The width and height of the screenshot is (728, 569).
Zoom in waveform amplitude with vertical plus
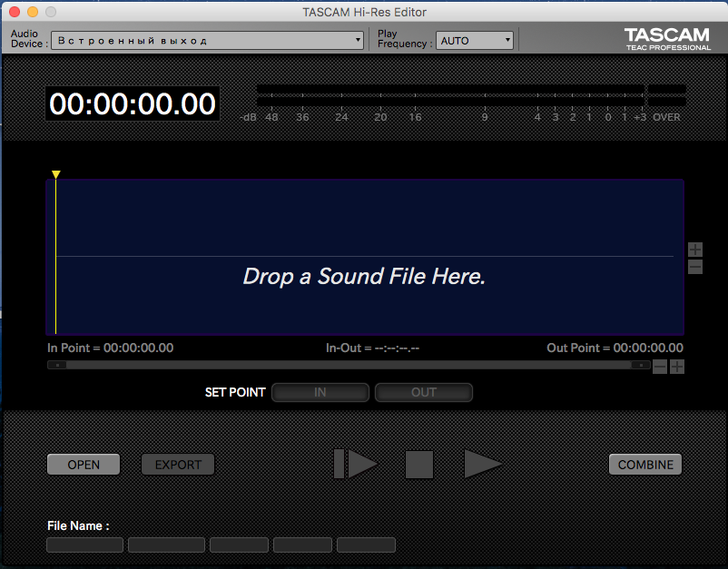click(695, 250)
